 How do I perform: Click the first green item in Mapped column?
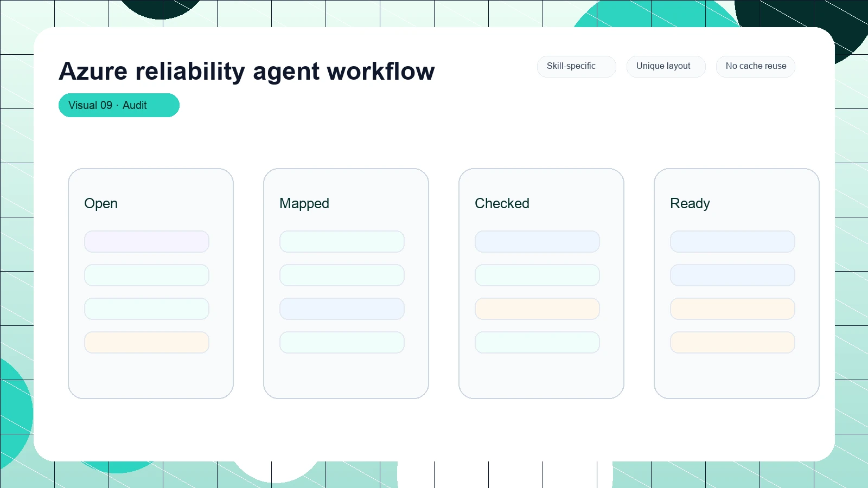pos(342,242)
